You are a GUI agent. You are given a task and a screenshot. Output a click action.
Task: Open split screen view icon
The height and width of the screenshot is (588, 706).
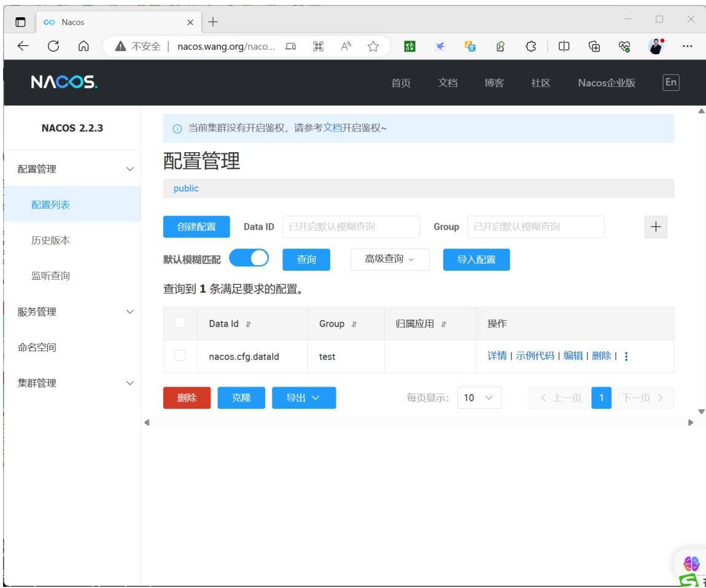click(564, 46)
